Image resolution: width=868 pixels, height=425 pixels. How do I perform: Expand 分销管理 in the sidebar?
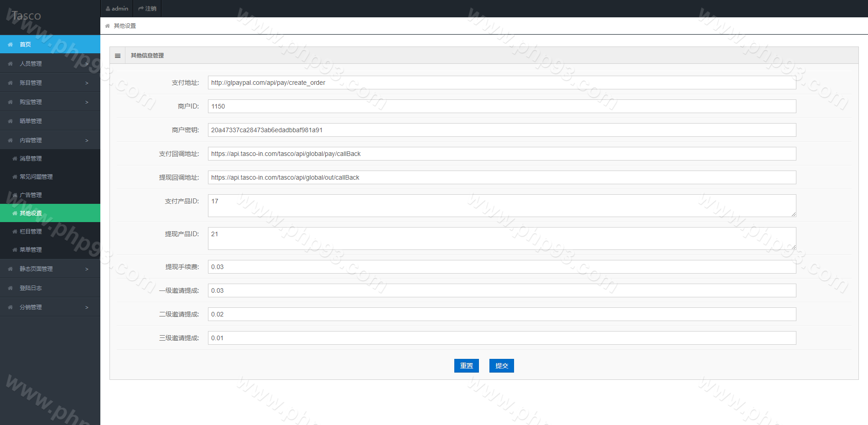pyautogui.click(x=87, y=307)
